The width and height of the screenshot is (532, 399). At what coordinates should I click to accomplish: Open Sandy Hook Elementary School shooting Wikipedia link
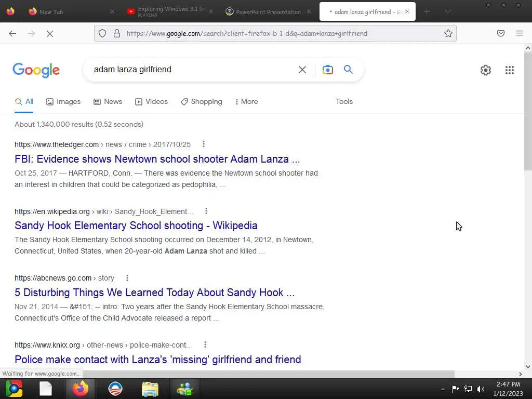pos(136,225)
